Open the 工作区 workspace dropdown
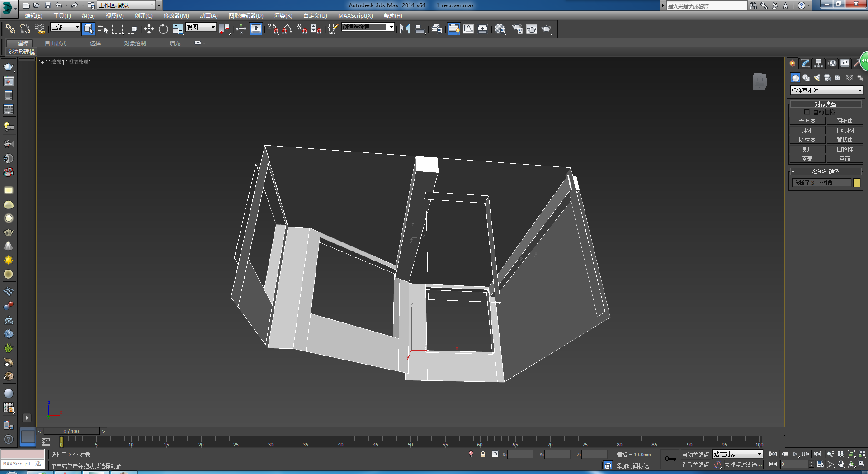 [x=126, y=5]
